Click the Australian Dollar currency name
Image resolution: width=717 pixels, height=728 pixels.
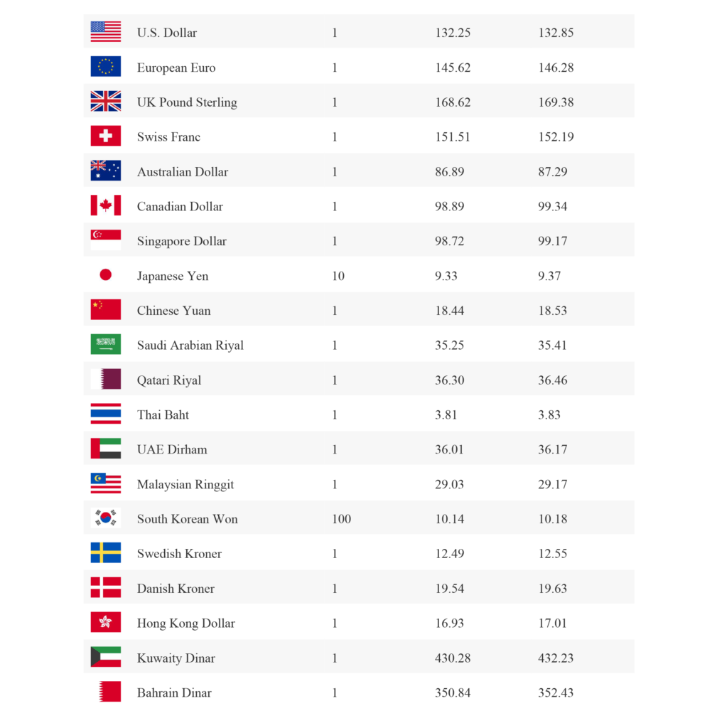(183, 172)
